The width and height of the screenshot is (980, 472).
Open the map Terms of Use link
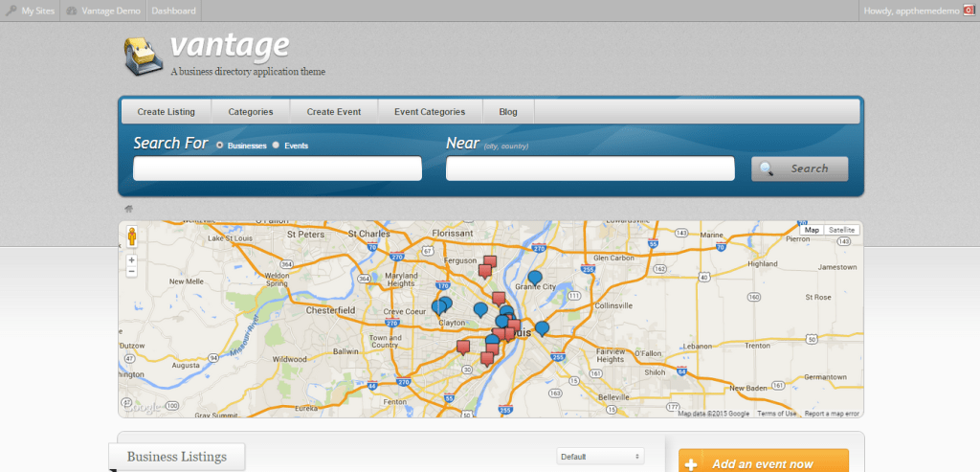[x=777, y=414]
